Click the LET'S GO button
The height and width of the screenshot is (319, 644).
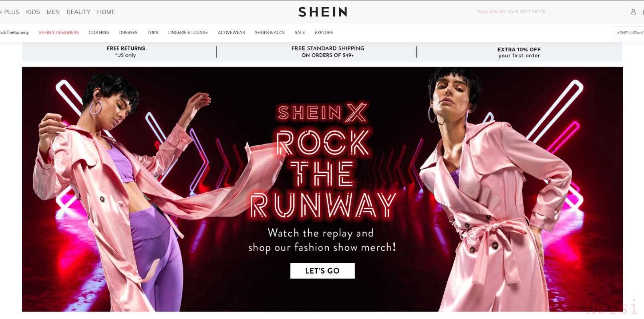point(322,271)
